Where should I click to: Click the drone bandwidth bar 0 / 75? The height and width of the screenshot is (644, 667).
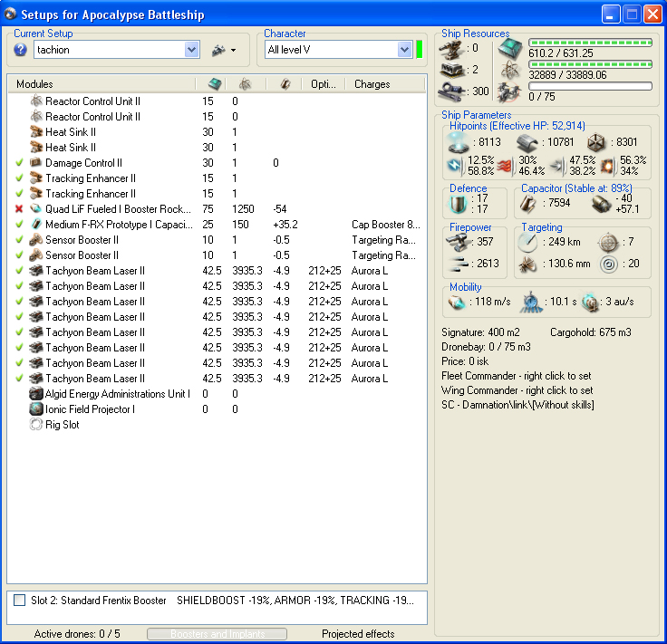590,86
